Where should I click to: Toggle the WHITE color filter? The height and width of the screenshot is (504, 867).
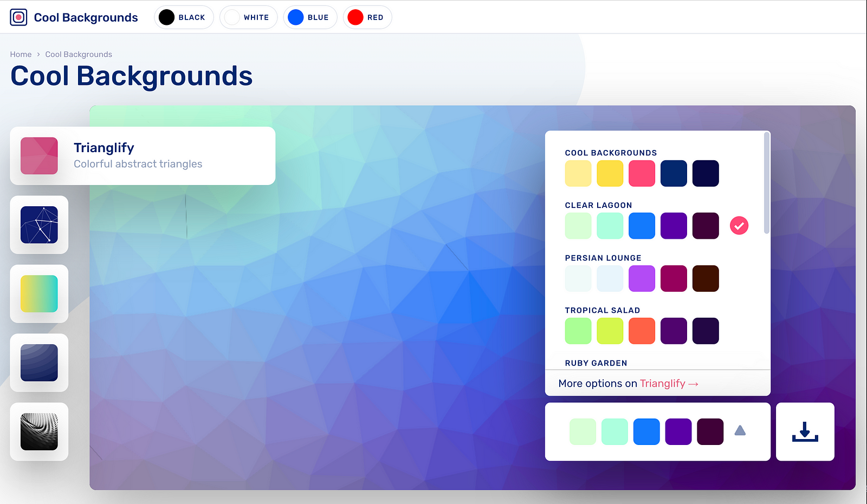[249, 17]
